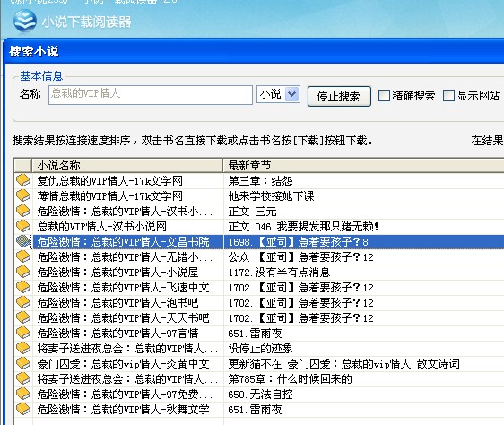Click book icon for 总裁的VIP情人-汉书小说网
The height and width of the screenshot is (425, 504).
tap(23, 226)
